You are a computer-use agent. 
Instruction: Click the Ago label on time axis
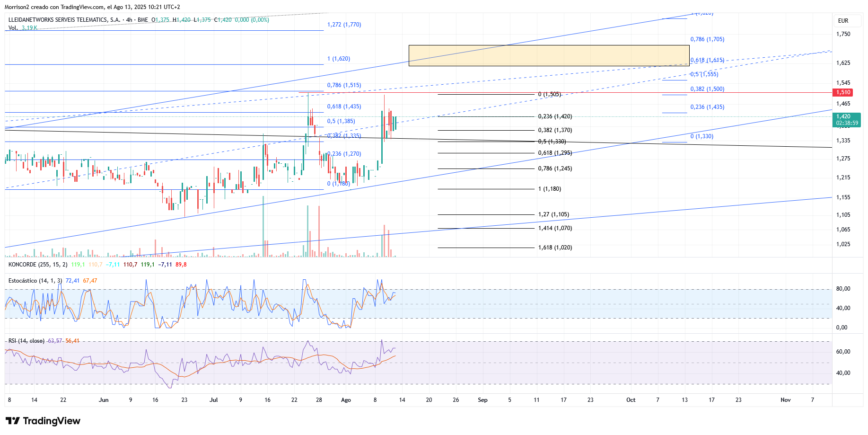[346, 400]
